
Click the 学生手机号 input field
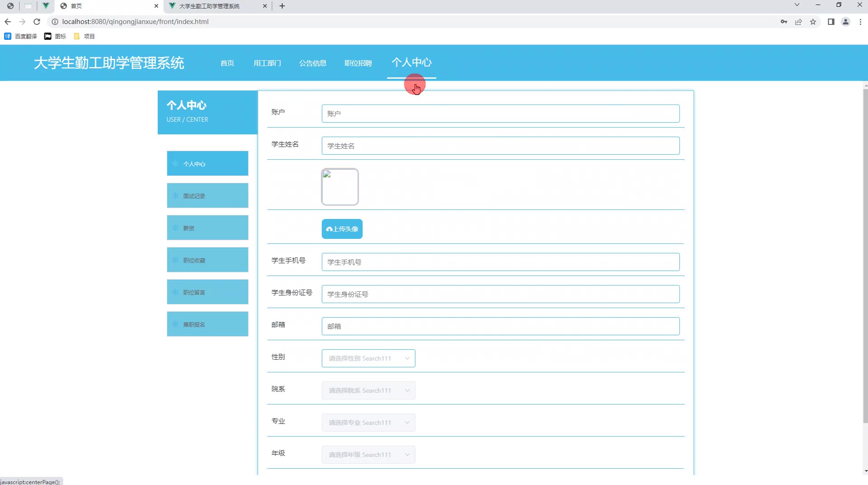(x=500, y=262)
